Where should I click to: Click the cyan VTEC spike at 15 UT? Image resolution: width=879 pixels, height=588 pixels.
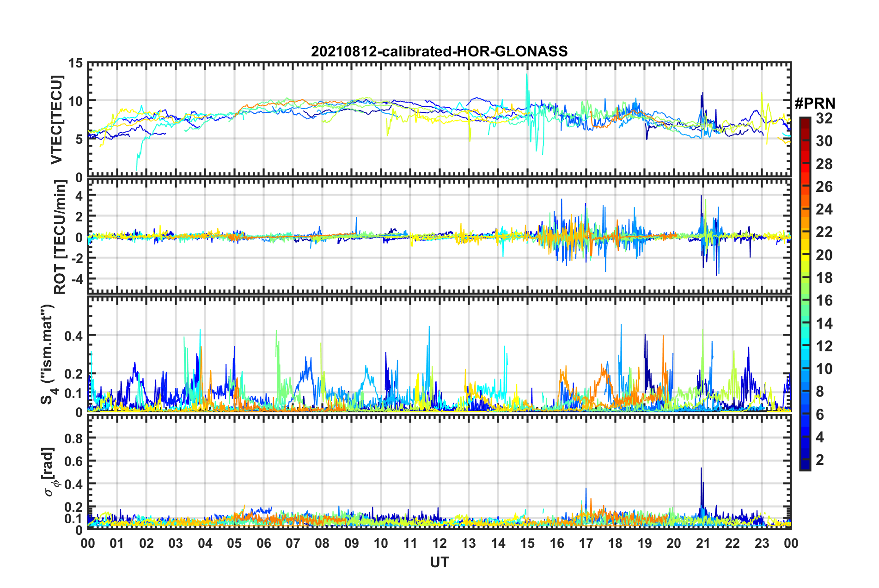coord(527,92)
